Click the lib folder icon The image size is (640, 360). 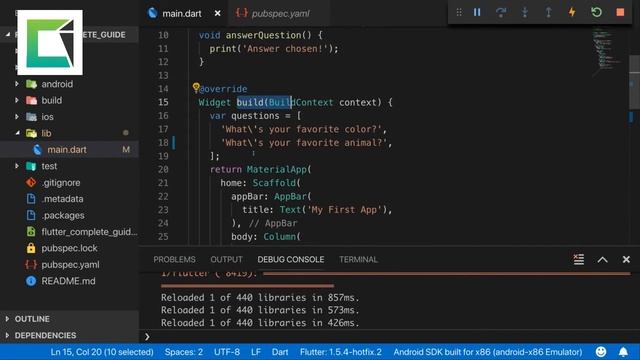[31, 133]
